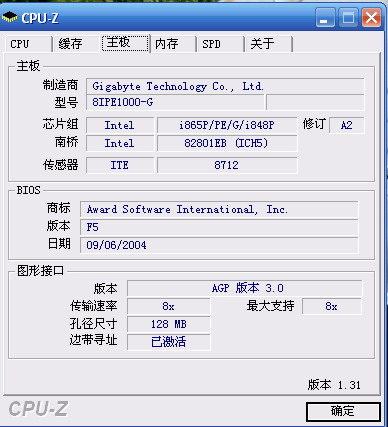The image size is (388, 427).
Task: Go to the 关于 tab
Action: [269, 44]
